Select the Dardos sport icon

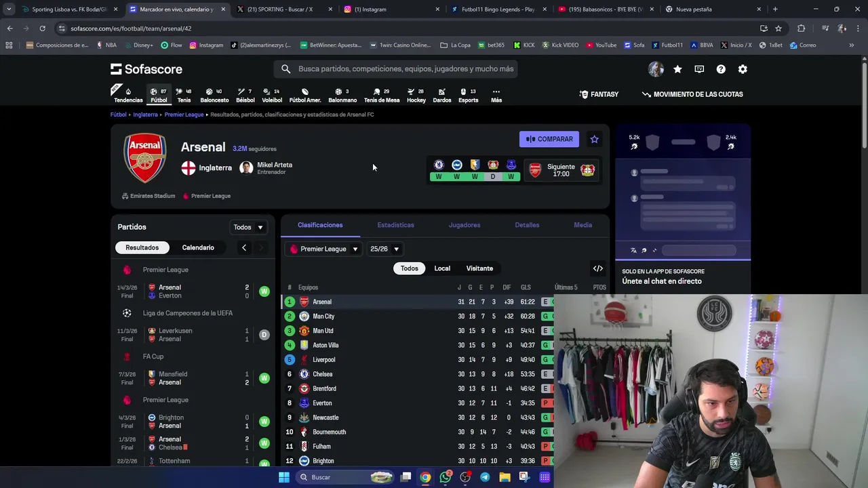442,95
